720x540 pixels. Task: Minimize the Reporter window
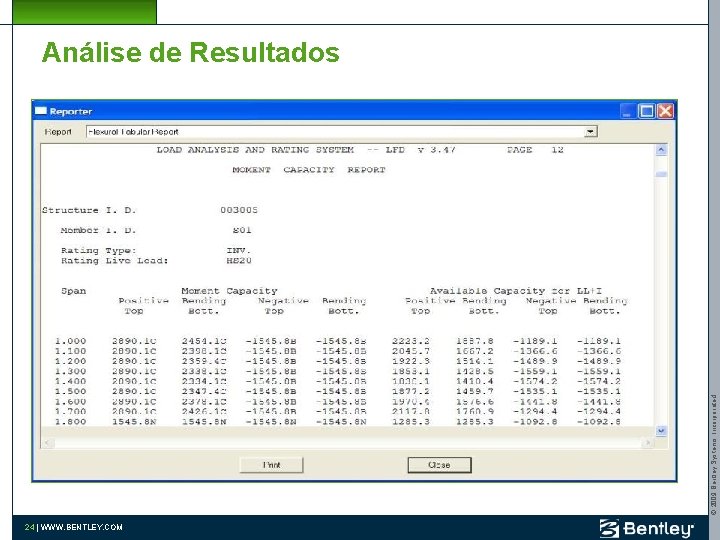627,111
